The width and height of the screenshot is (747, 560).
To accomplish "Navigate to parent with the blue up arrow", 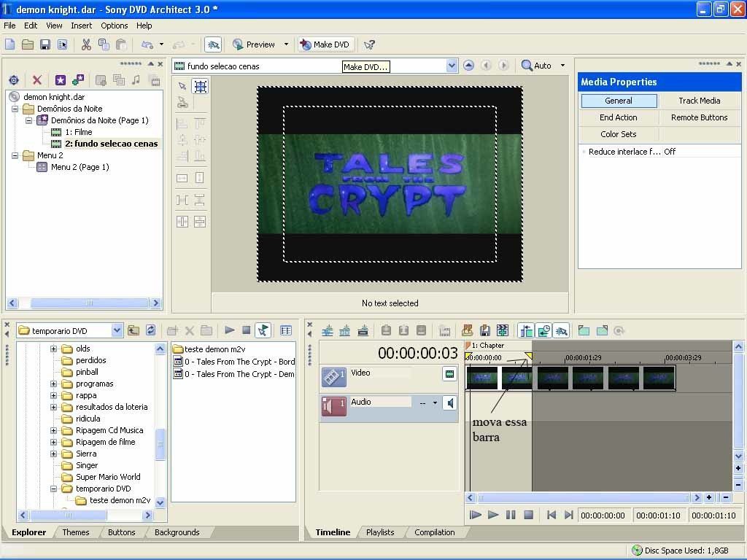I will click(469, 66).
